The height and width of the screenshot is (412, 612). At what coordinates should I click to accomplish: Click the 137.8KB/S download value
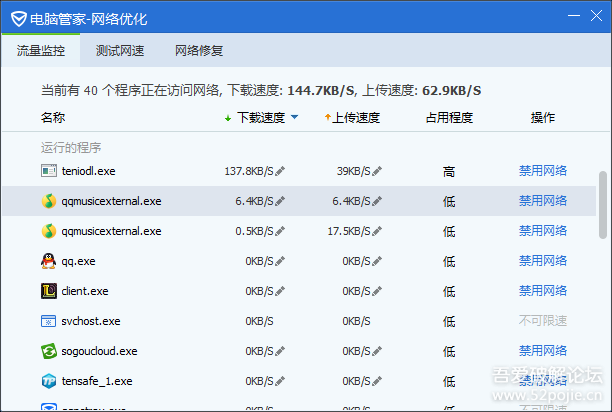point(249,171)
